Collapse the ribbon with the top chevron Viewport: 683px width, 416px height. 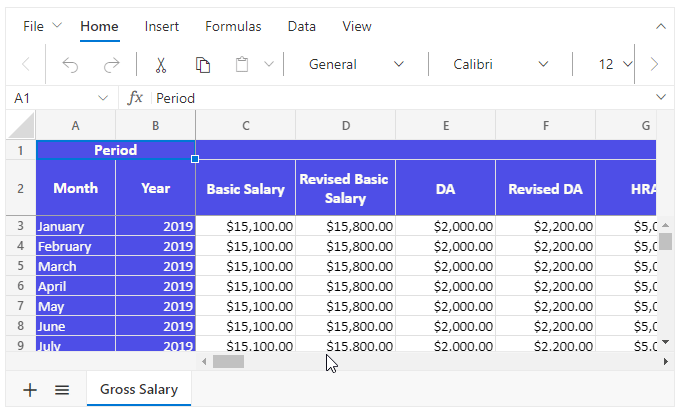pos(660,26)
